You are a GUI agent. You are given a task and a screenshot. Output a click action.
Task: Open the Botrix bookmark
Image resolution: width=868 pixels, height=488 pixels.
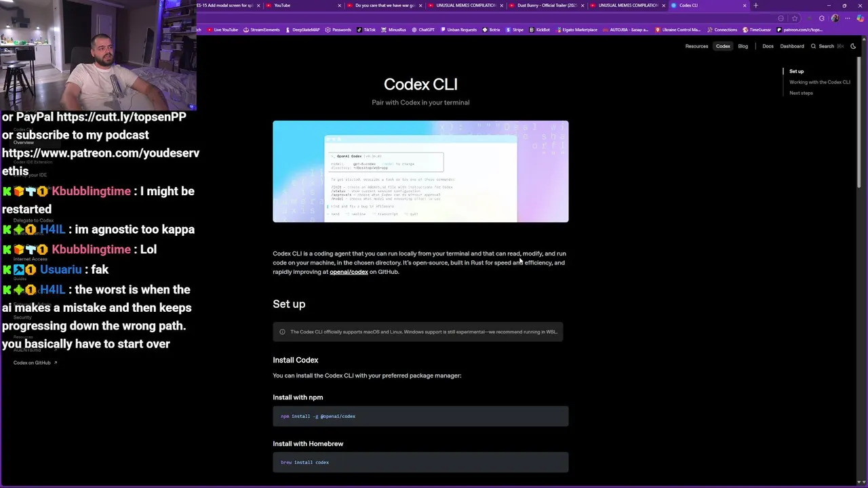pyautogui.click(x=490, y=30)
